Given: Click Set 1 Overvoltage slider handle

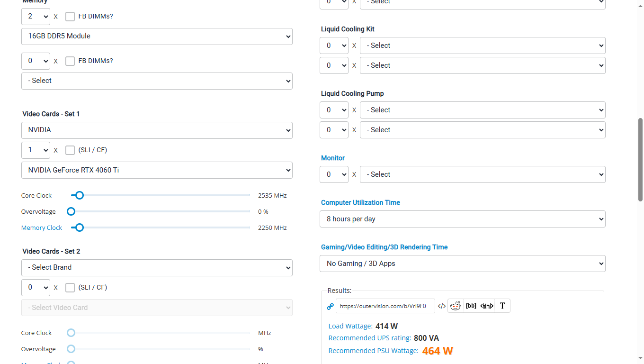Looking at the screenshot, I should pyautogui.click(x=71, y=211).
